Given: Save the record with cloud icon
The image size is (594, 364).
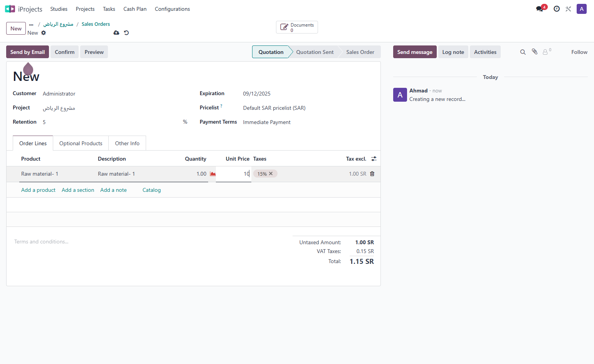Looking at the screenshot, I should click(x=116, y=33).
